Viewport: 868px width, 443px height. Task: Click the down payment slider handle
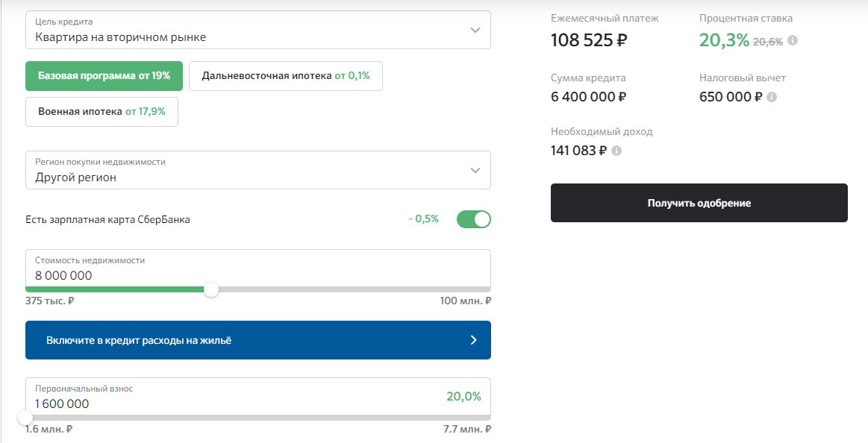click(25, 417)
